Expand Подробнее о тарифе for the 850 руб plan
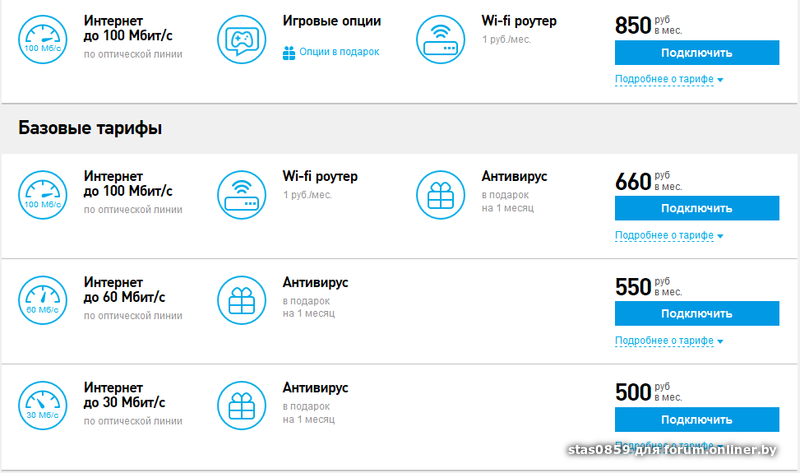800x473 pixels. point(668,79)
